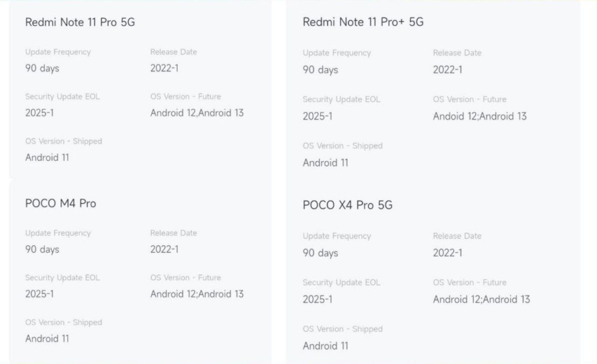Click 90 days value in POCO X4 Pro 5G card

pyautogui.click(x=320, y=253)
